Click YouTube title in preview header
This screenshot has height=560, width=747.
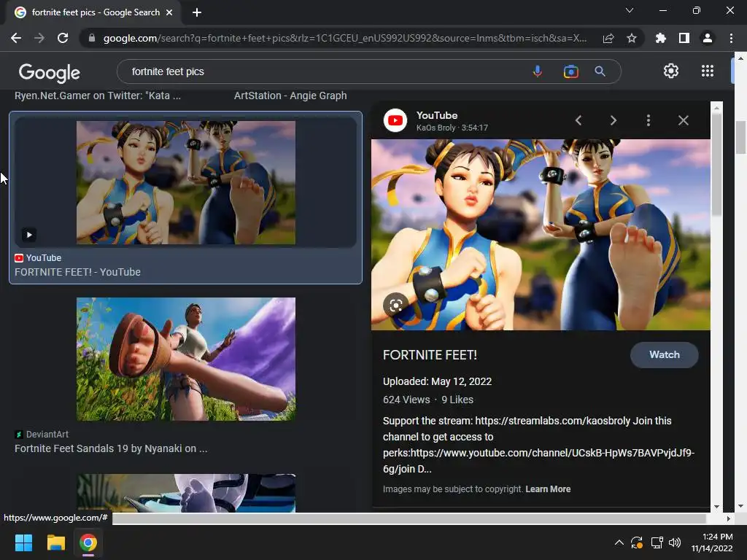pyautogui.click(x=437, y=115)
